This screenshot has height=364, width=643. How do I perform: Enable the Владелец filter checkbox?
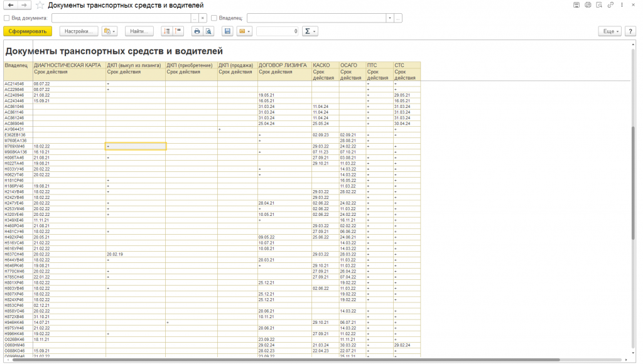point(215,18)
